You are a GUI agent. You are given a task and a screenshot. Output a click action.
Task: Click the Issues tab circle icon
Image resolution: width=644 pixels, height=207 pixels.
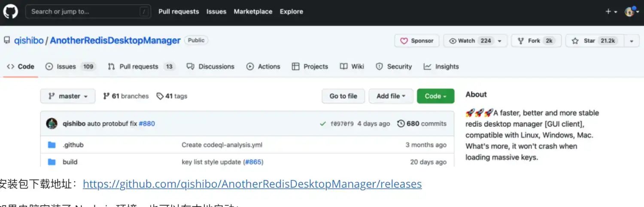click(x=49, y=67)
